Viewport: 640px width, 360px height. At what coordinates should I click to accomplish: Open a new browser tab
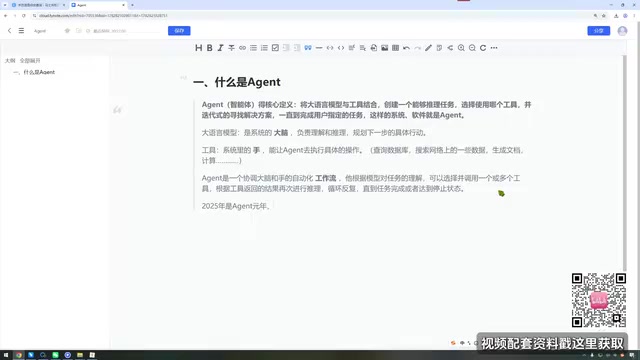(132, 5)
